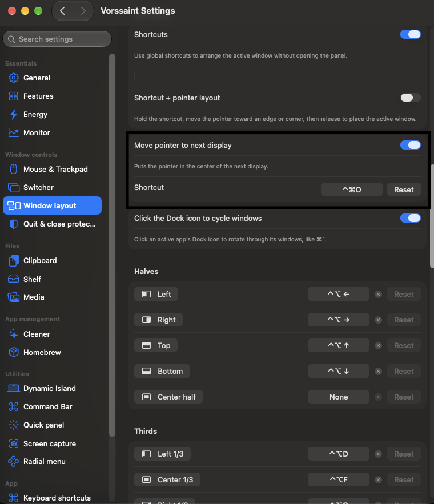
Task: Clear the Bottom half shortcut with x
Action: coord(379,371)
